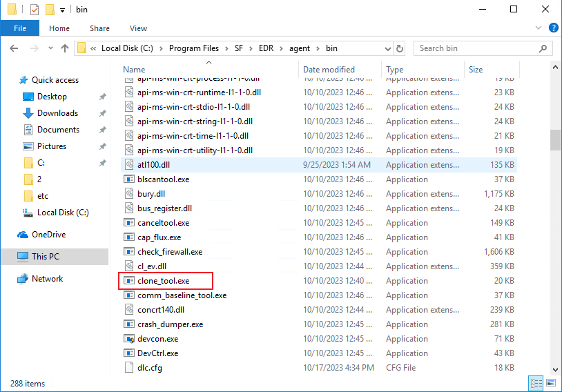Expand the address bar history dropdown

[x=387, y=48]
